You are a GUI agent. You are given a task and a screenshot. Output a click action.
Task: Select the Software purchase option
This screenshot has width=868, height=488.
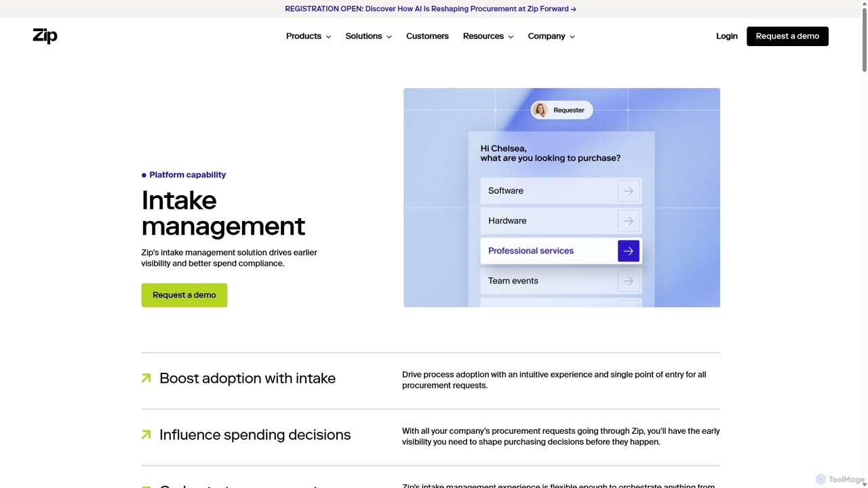561,191
